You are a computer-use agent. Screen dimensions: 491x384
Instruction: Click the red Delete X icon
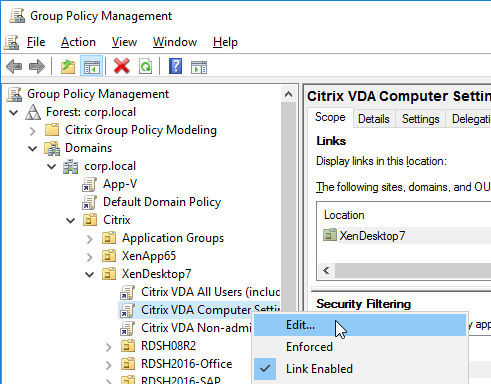tap(122, 66)
